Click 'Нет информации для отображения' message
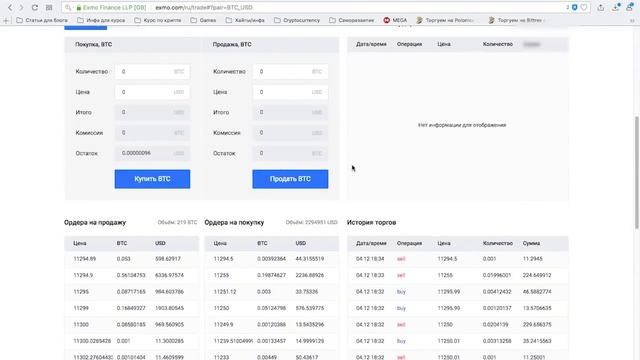 [462, 125]
